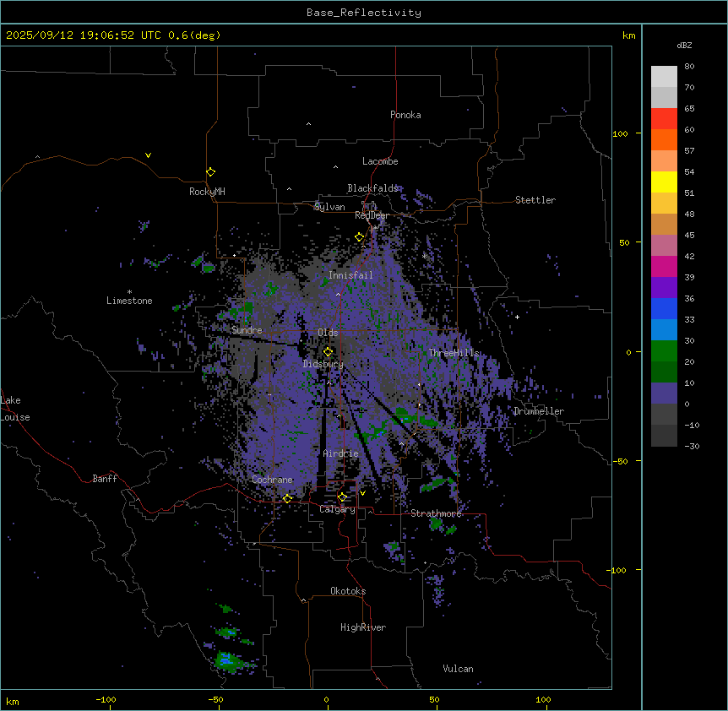The height and width of the screenshot is (711, 728).
Task: Click the Lacombe city label
Action: [x=380, y=161]
